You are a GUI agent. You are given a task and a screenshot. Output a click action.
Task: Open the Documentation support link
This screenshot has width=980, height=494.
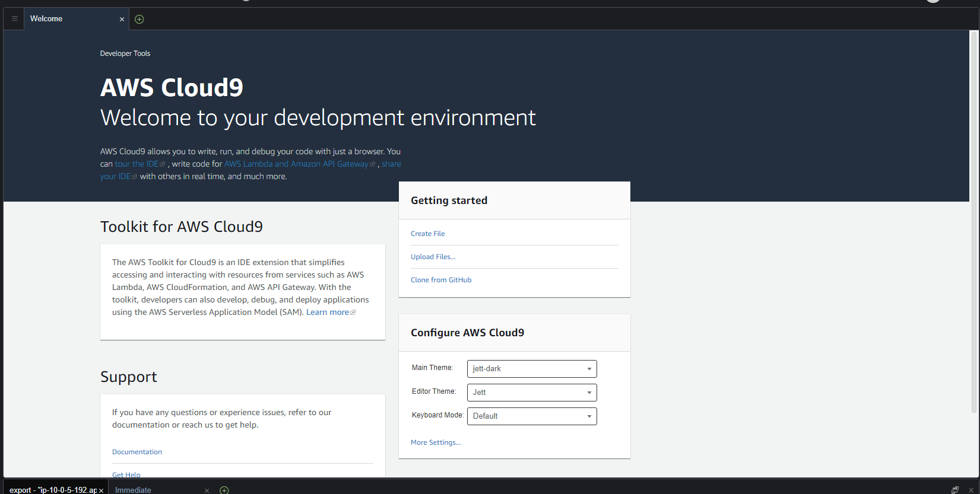click(x=137, y=452)
